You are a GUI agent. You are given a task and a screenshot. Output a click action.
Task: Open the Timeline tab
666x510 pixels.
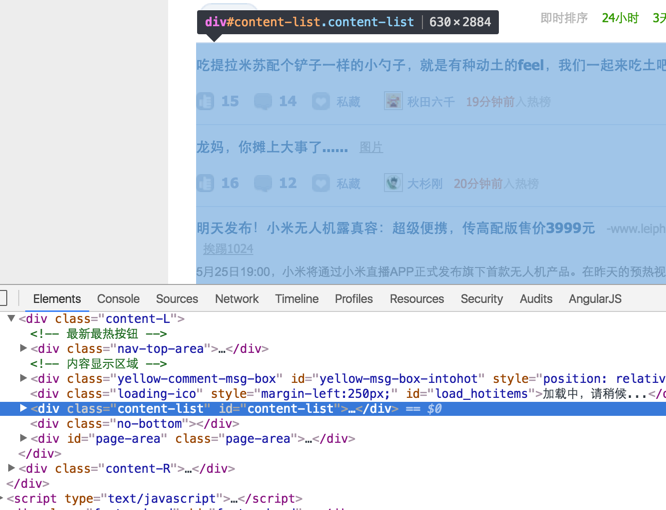coord(296,299)
